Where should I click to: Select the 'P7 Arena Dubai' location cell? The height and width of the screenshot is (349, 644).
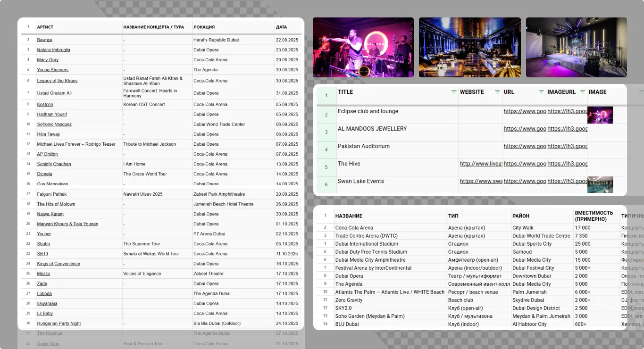coord(234,234)
